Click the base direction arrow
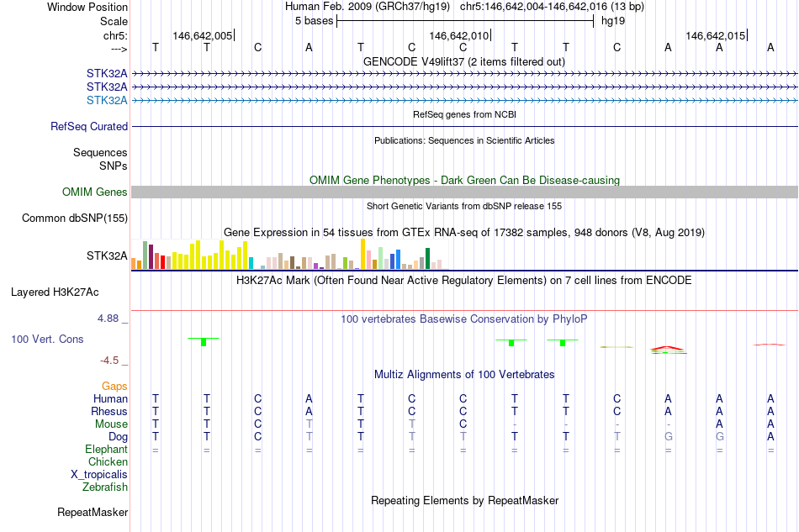This screenshot has height=532, width=799. coord(119,50)
